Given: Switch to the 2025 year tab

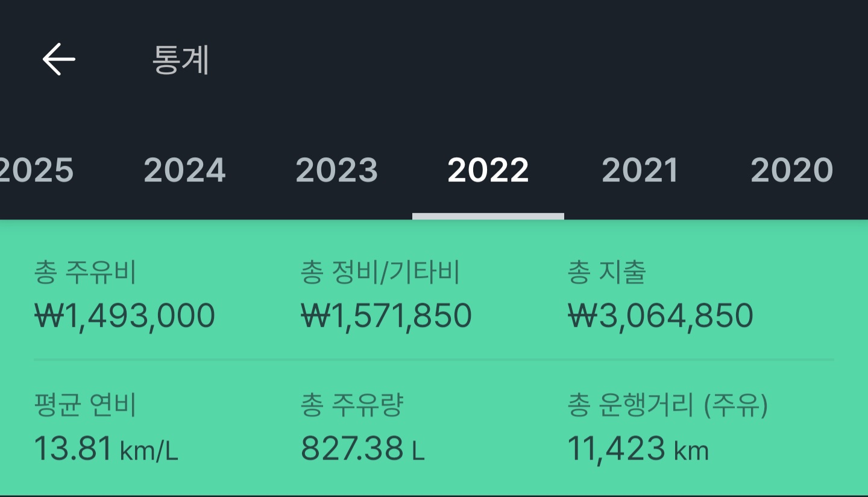Looking at the screenshot, I should [x=36, y=170].
